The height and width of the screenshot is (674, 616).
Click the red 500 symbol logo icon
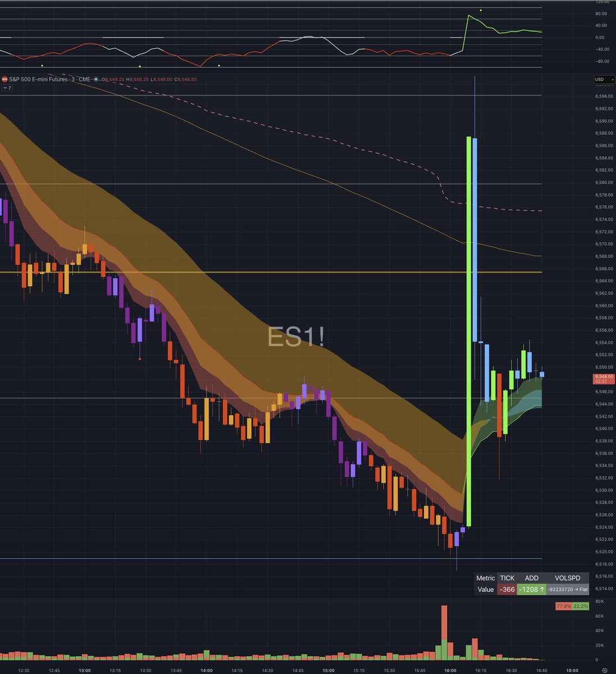click(4, 79)
